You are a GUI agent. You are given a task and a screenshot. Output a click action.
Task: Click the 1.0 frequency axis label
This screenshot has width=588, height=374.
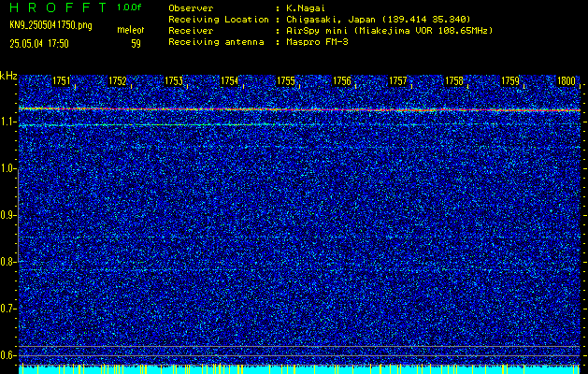[7, 168]
